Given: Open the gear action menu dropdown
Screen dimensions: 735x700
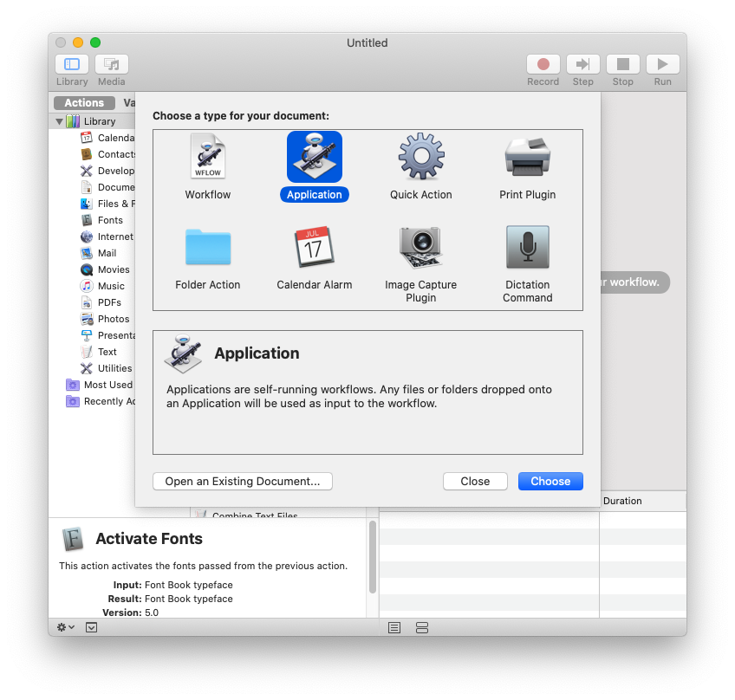Looking at the screenshot, I should tap(65, 627).
